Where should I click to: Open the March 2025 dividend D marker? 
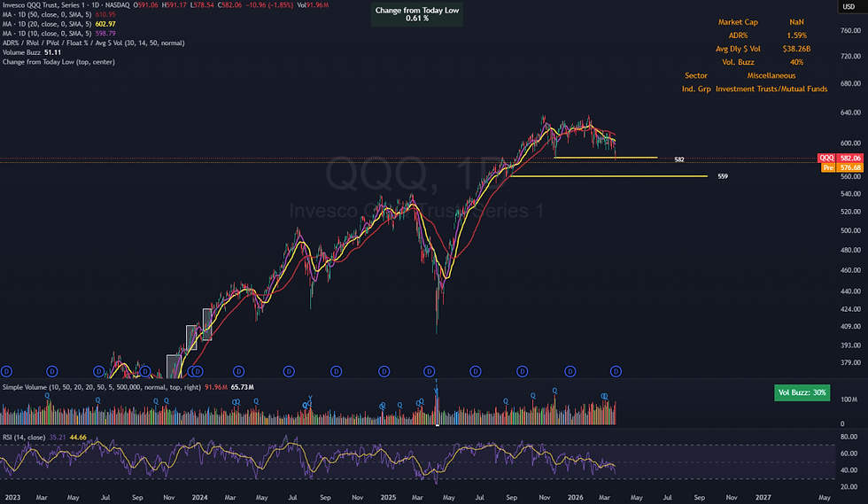tap(430, 372)
